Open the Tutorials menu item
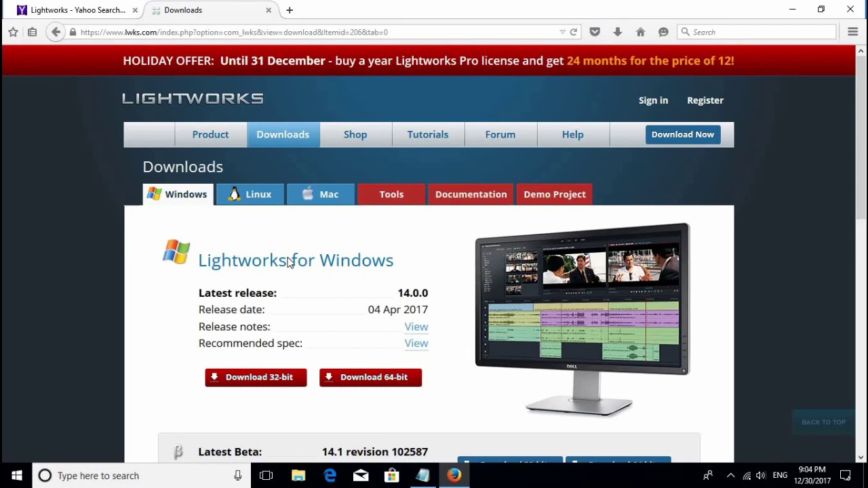The height and width of the screenshot is (488, 868). (428, 134)
